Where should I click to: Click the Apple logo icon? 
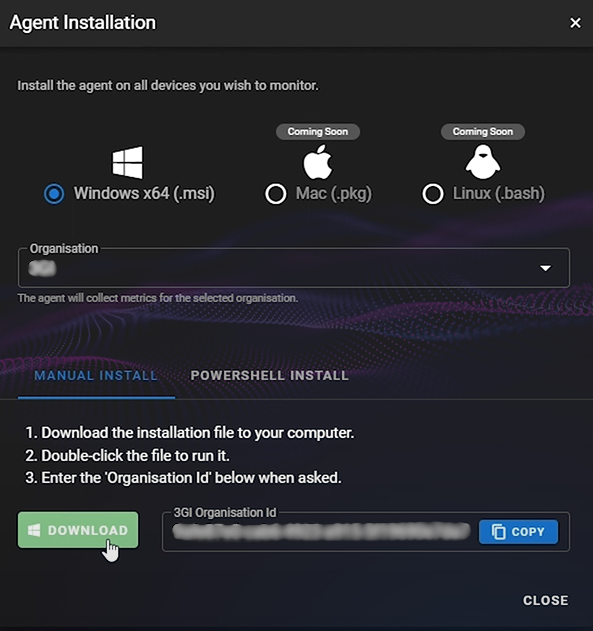click(x=318, y=162)
